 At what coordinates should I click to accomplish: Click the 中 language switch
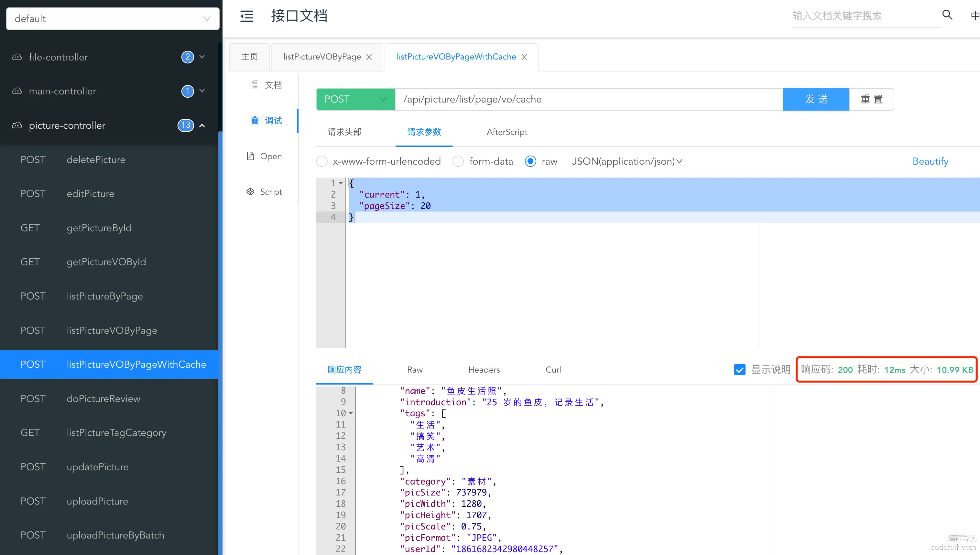coord(975,15)
